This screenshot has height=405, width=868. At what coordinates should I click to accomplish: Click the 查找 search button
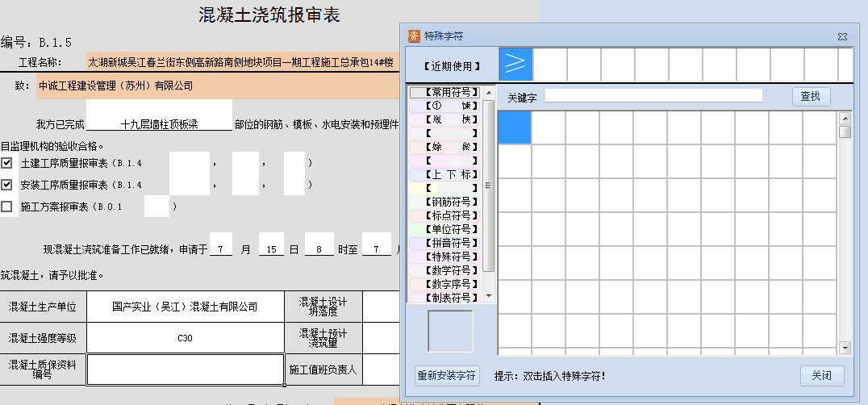810,97
